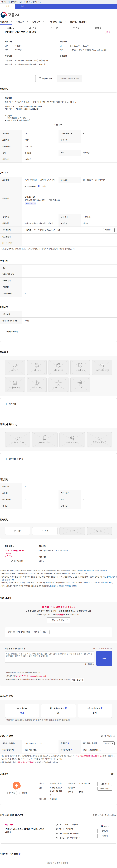
Task: Click the 근무시간 협의가능 tag
Action: pos(30,204)
